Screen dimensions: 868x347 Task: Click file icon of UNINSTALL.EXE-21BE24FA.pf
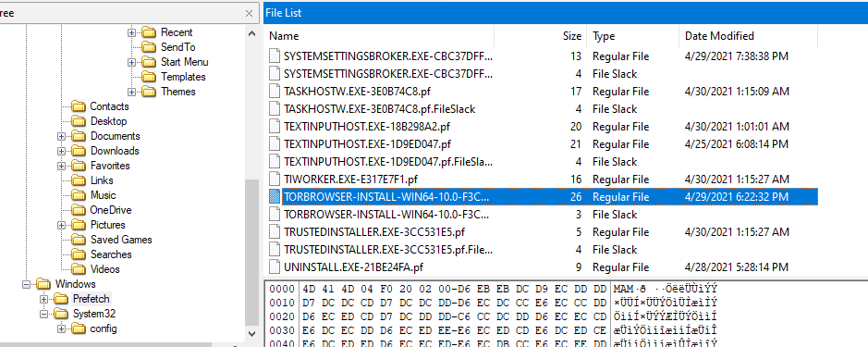tap(274, 267)
